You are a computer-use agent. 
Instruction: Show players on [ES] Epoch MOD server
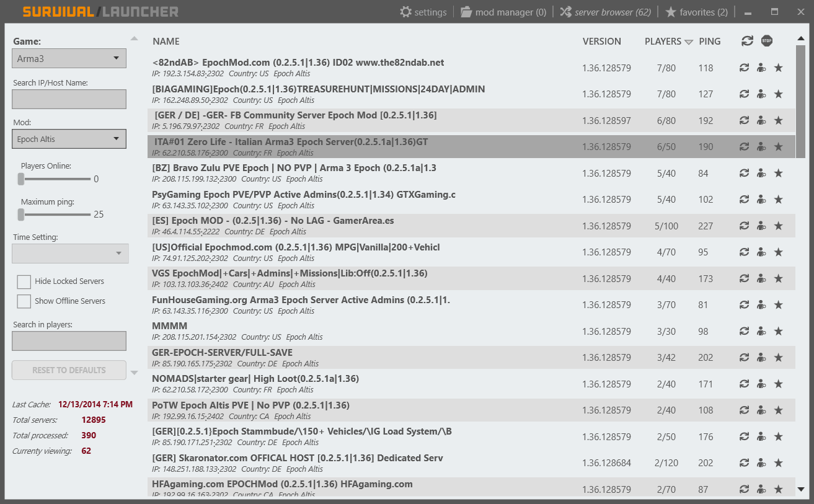pyautogui.click(x=761, y=226)
